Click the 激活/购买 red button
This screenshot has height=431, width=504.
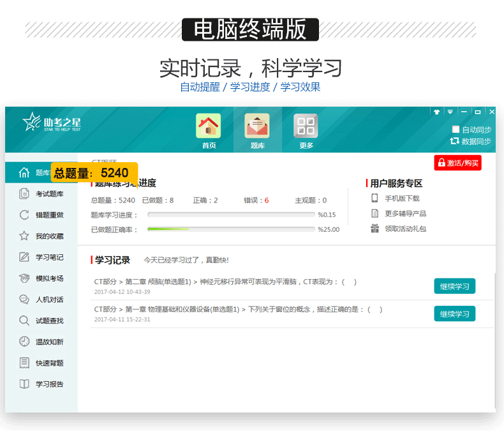pyautogui.click(x=457, y=163)
